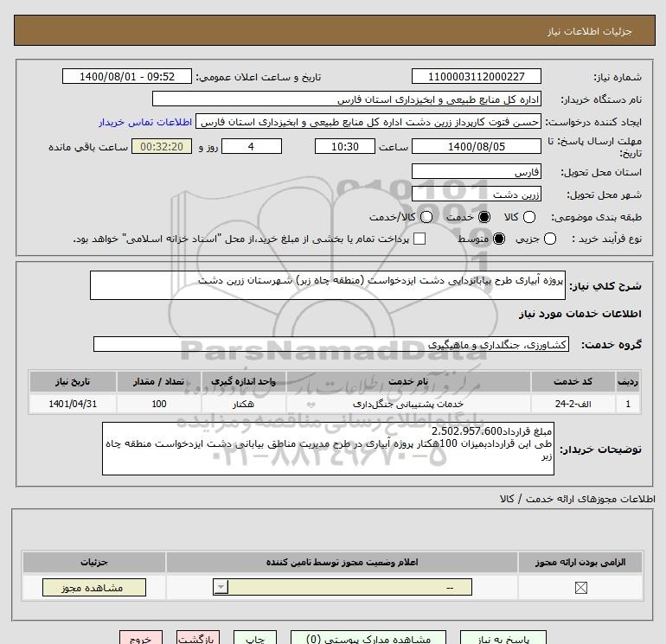Viewport: 666px width, 644px height.
Task: Click the چاپ print button
Action: coord(255,638)
